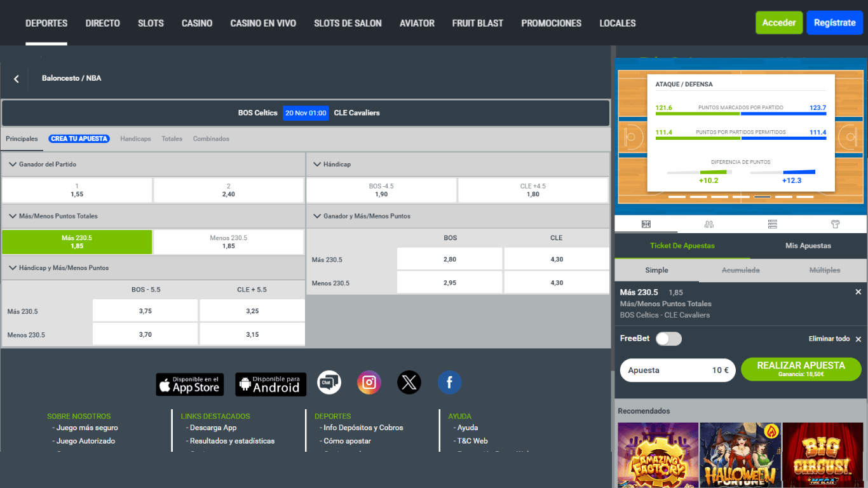Collapse the Más/Menos Puntos Totales section

(x=13, y=217)
